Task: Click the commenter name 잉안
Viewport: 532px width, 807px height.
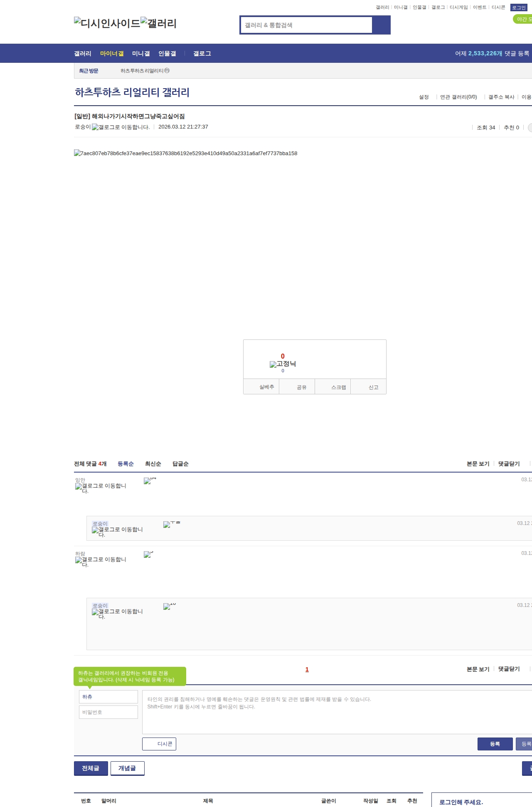Action: point(80,480)
